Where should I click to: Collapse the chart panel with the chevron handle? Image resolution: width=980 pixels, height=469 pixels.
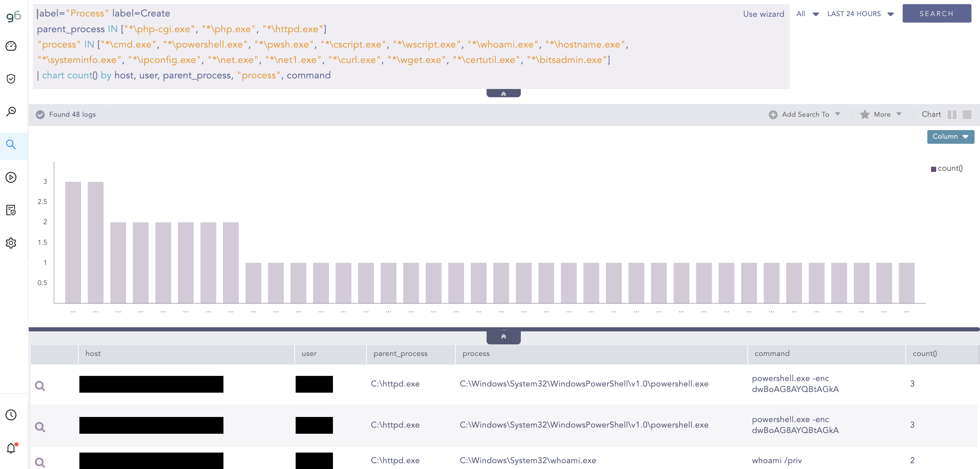pos(503,337)
